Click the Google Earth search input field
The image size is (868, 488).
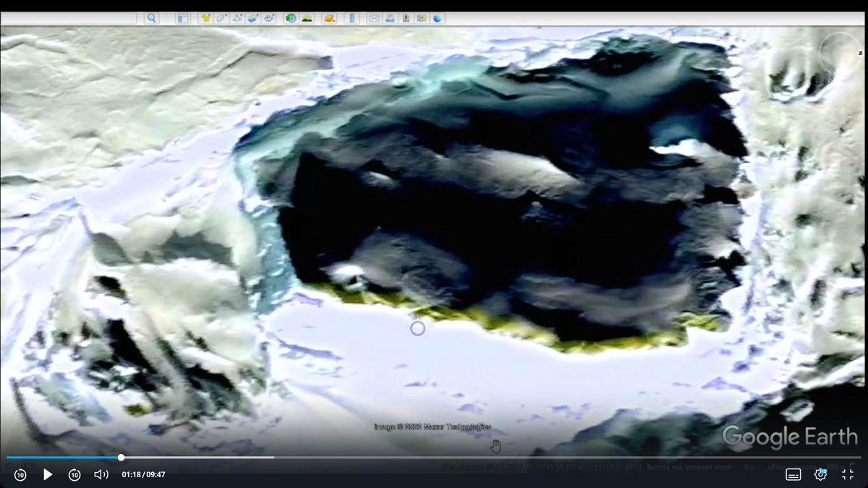[x=68, y=18]
